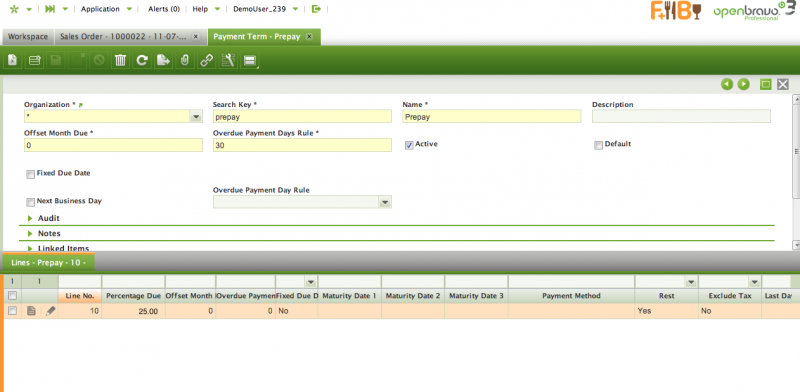Open the DemoUser_239 user menu

tap(265, 9)
